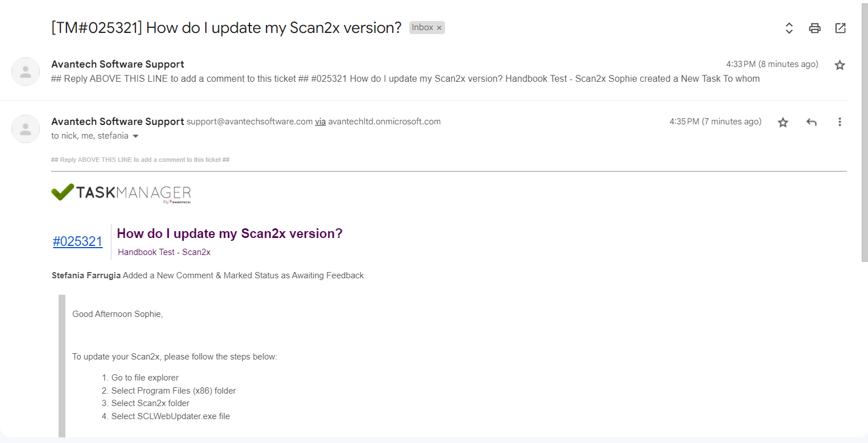868x443 pixels.
Task: Expand the collapsed 4:33 PM message
Action: pos(398,79)
